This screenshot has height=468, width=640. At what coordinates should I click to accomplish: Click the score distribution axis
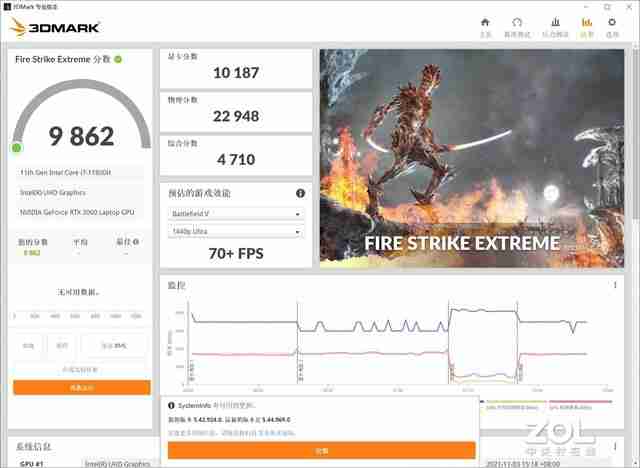(x=81, y=316)
